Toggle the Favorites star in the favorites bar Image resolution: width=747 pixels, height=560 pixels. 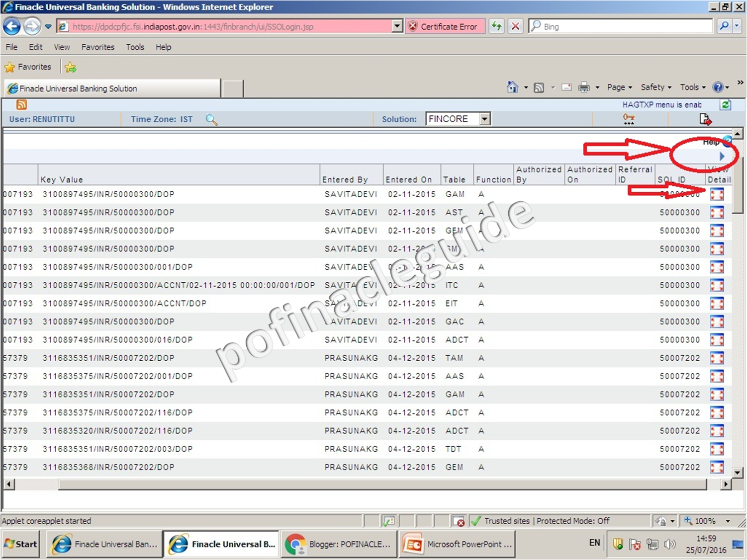click(x=9, y=67)
